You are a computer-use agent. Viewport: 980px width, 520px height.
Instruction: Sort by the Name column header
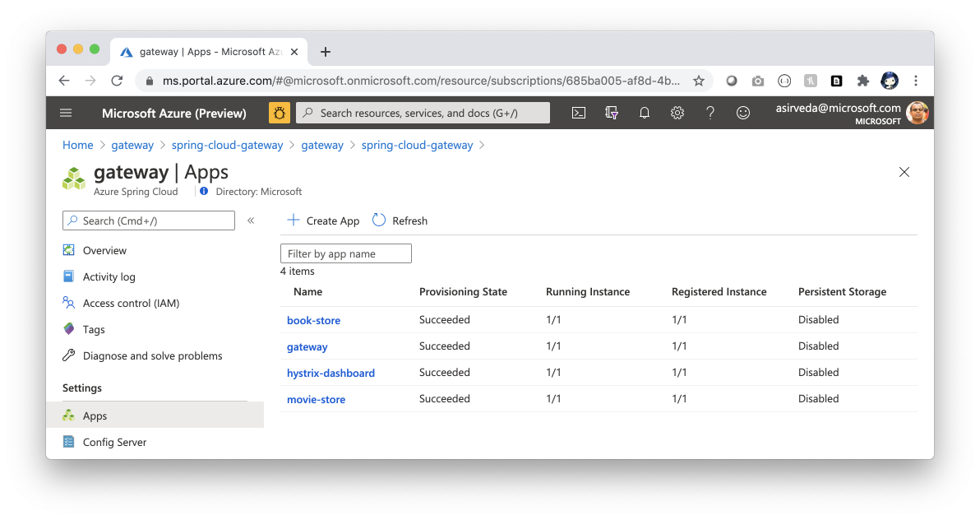[308, 291]
